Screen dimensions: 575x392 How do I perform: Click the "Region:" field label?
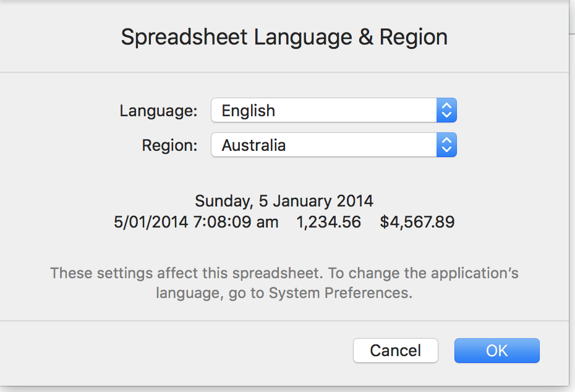[169, 146]
